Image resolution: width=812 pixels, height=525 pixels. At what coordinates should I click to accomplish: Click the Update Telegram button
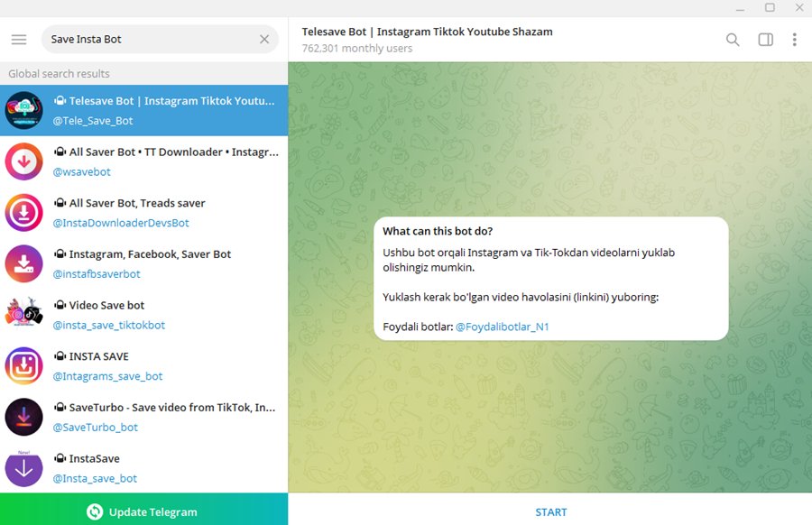click(x=144, y=509)
